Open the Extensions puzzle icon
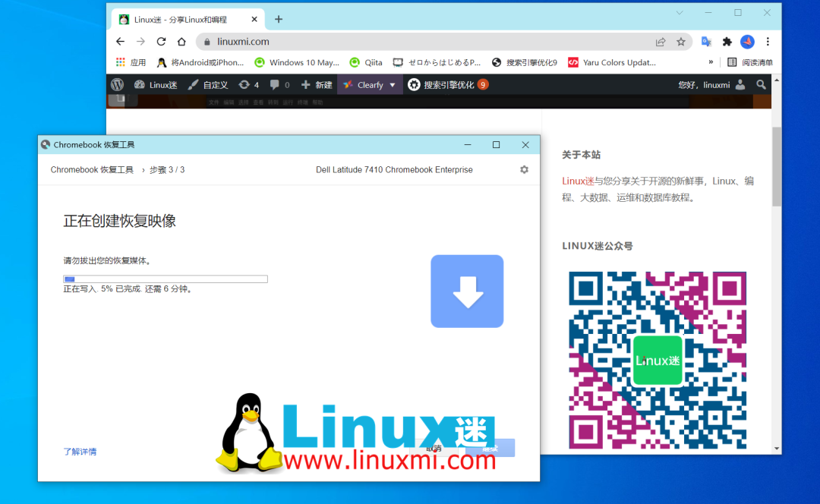Screen dimensions: 820x504 [x=727, y=42]
